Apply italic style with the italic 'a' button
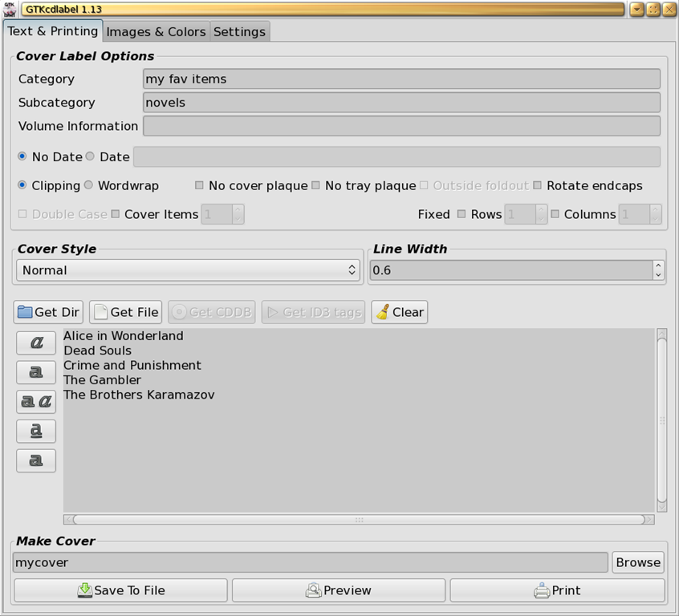This screenshot has height=616, width=679. pyautogui.click(x=36, y=342)
